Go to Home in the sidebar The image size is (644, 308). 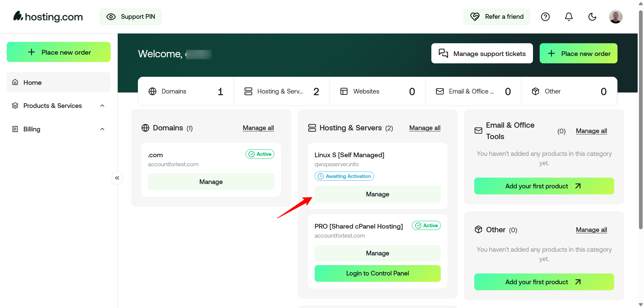tap(59, 82)
